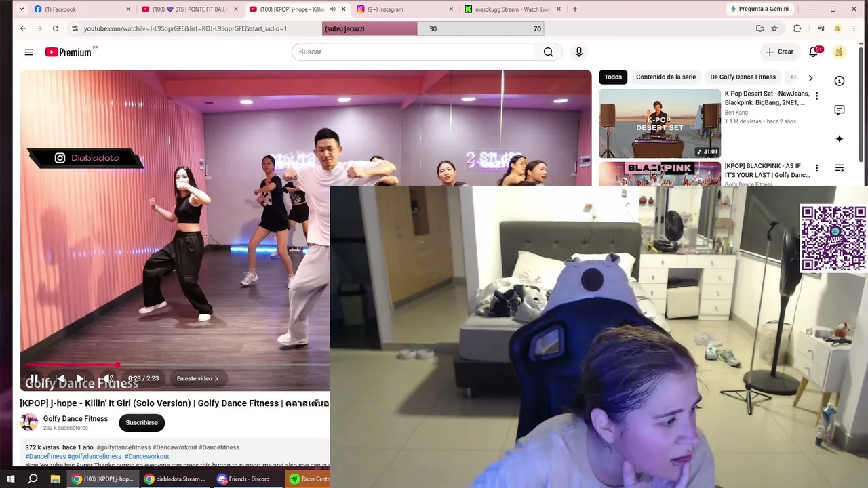Expand the 'En este video' chapters

[x=199, y=379]
